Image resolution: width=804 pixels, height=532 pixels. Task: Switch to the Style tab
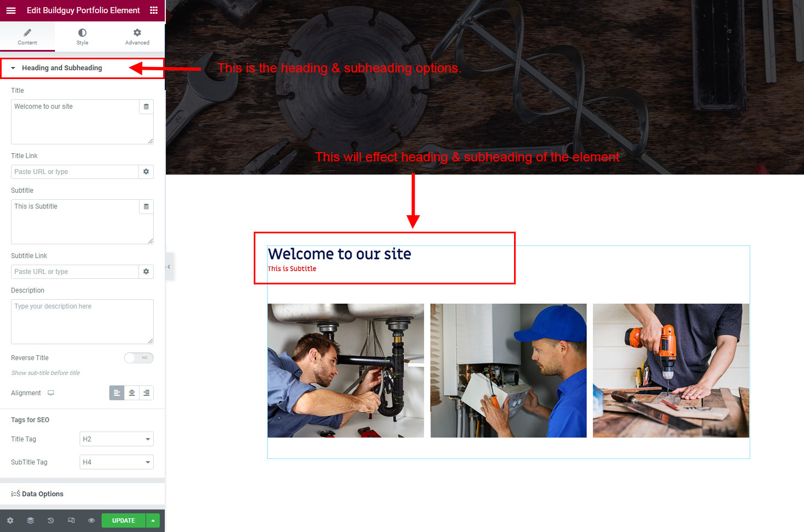[x=82, y=37]
